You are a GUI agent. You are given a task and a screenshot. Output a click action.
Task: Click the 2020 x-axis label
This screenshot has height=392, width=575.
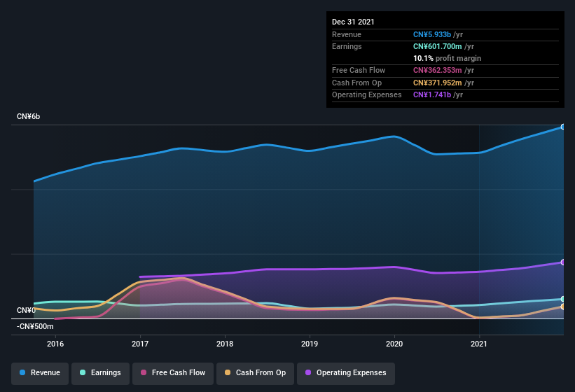coord(394,344)
